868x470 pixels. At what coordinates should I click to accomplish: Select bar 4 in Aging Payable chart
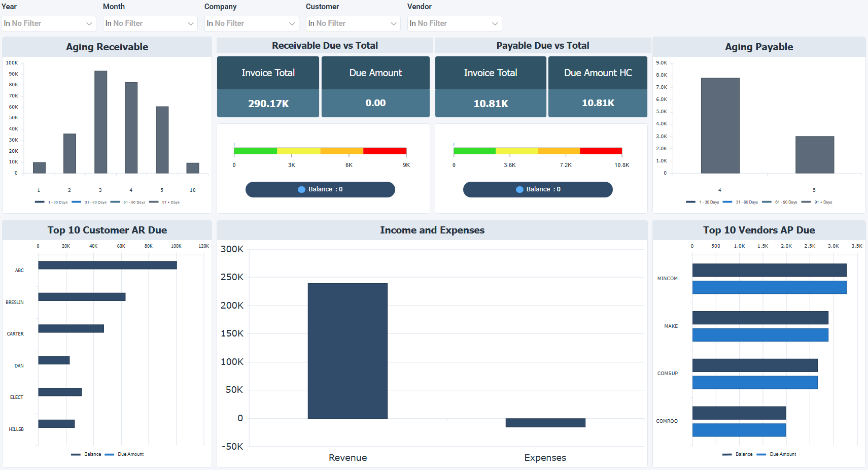pyautogui.click(x=720, y=125)
